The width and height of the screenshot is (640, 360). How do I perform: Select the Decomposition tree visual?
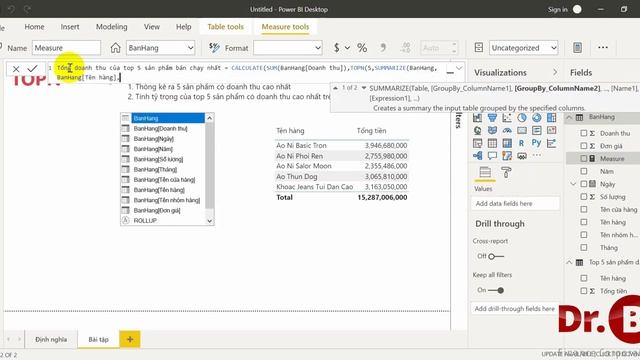tap(478, 156)
